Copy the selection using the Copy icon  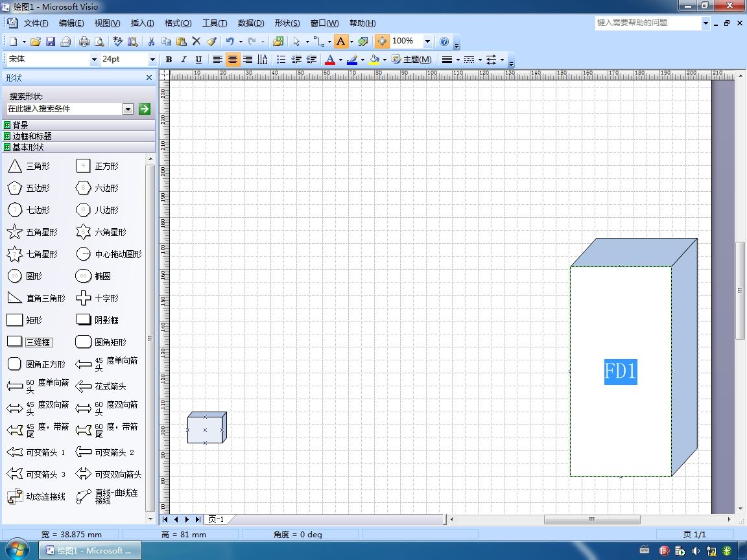point(166,41)
